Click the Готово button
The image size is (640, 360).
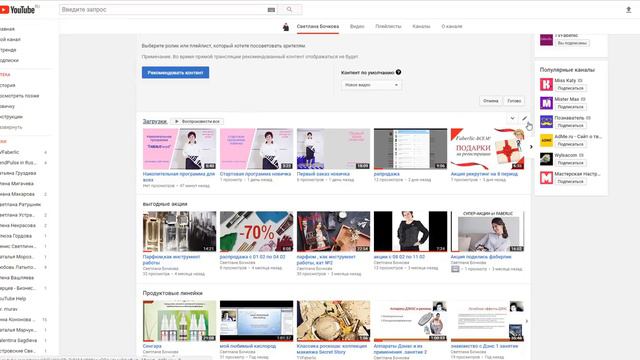click(x=514, y=101)
